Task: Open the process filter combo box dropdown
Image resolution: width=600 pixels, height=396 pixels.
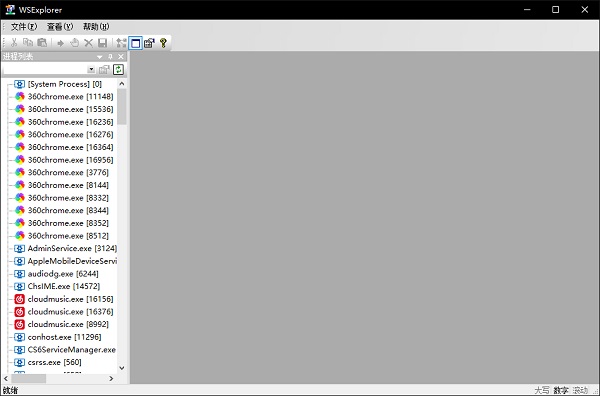Action: (91, 70)
